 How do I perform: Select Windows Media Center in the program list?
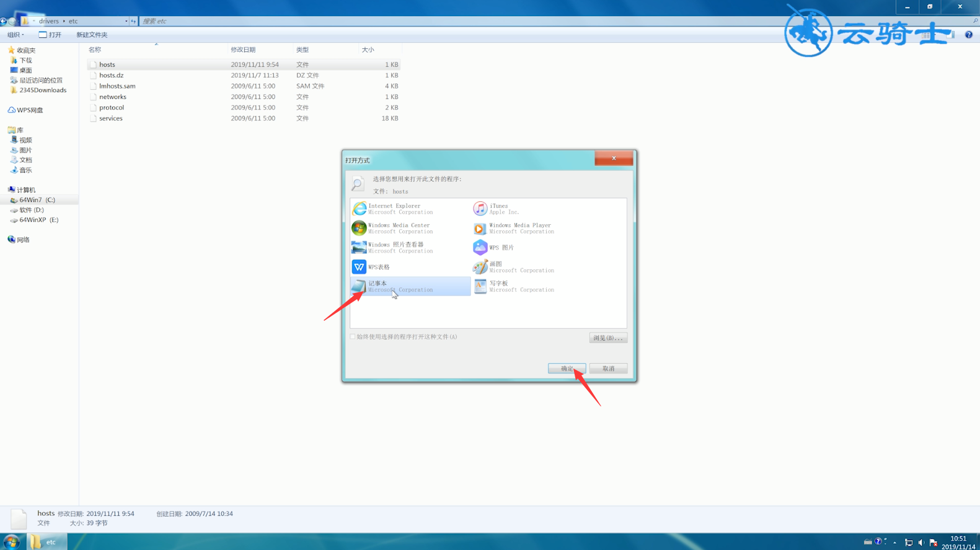tap(410, 228)
